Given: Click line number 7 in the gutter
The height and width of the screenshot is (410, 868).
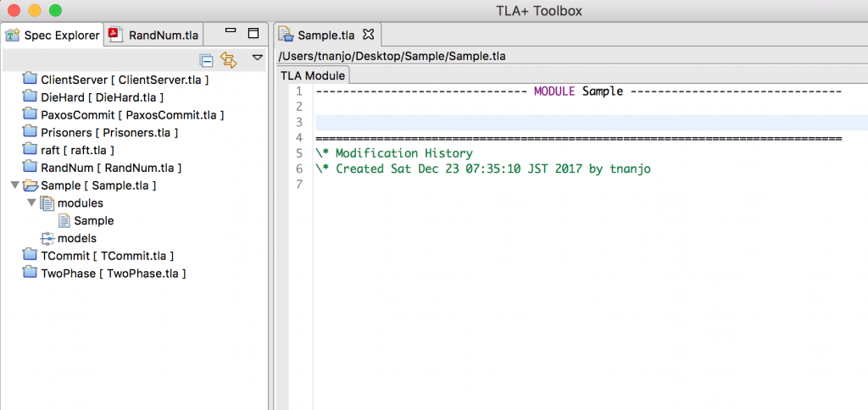Looking at the screenshot, I should pyautogui.click(x=299, y=185).
